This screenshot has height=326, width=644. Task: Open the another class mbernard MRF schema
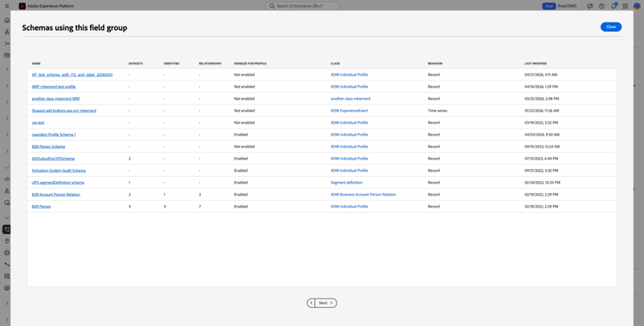point(56,99)
